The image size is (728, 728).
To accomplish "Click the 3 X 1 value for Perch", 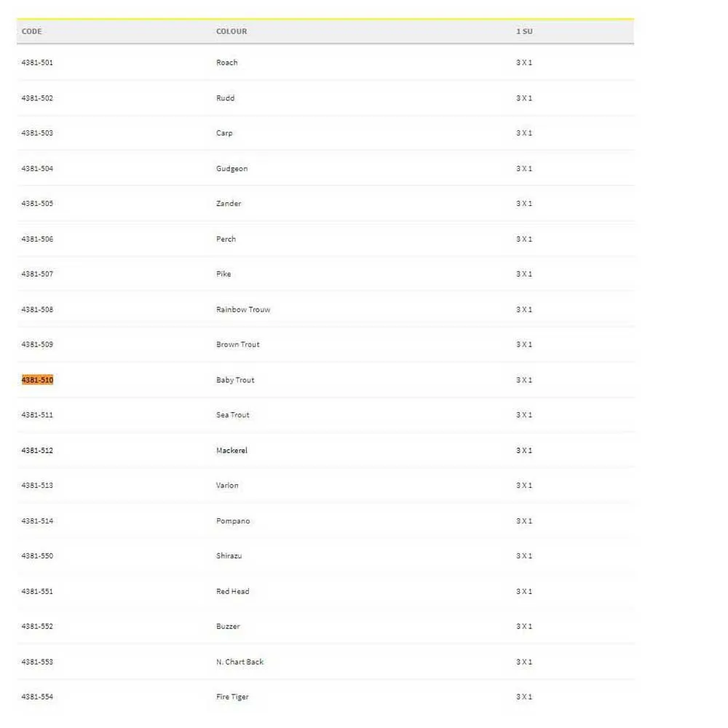I will pos(524,240).
